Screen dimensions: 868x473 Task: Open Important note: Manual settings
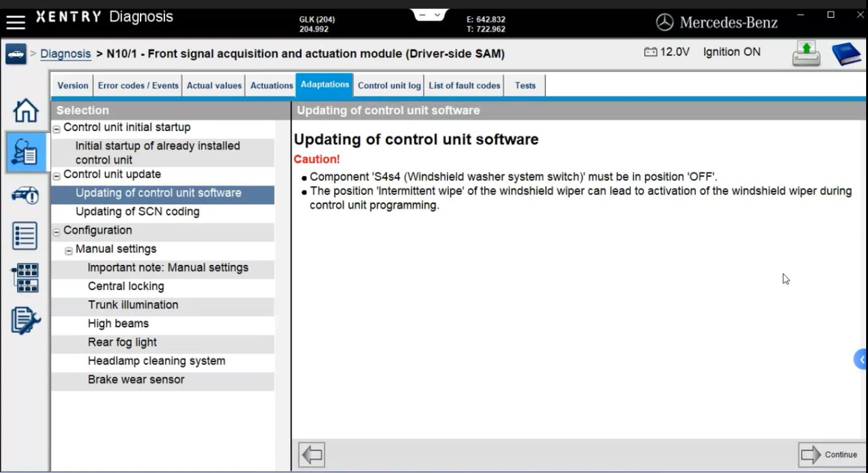coord(163,269)
